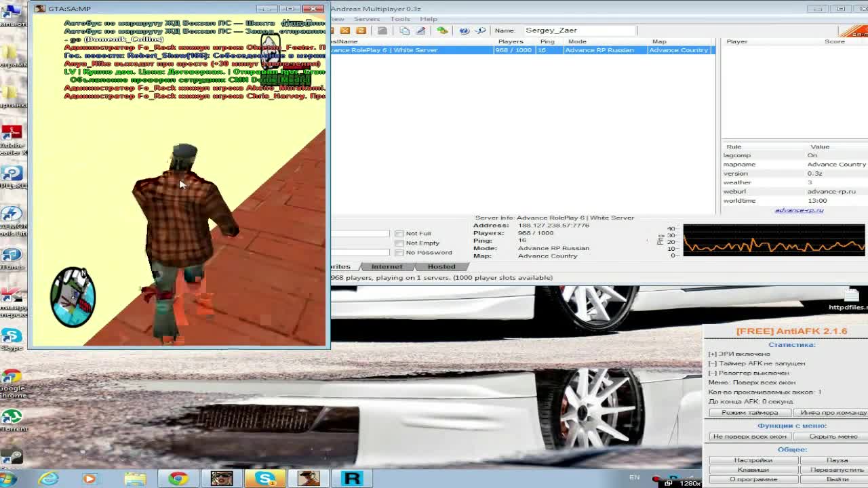Viewport: 868px width, 488px height.
Task: Click the server properties pencil toolbar icon
Action: click(x=420, y=30)
